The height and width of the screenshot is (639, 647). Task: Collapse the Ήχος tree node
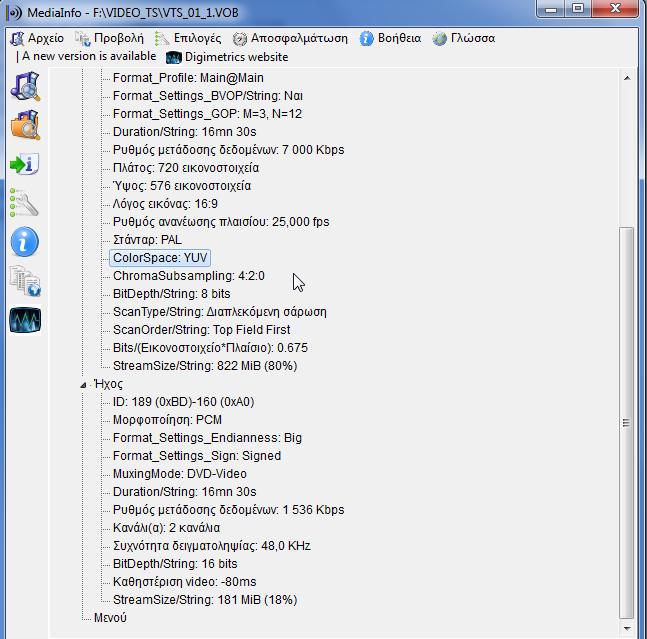[83, 385]
